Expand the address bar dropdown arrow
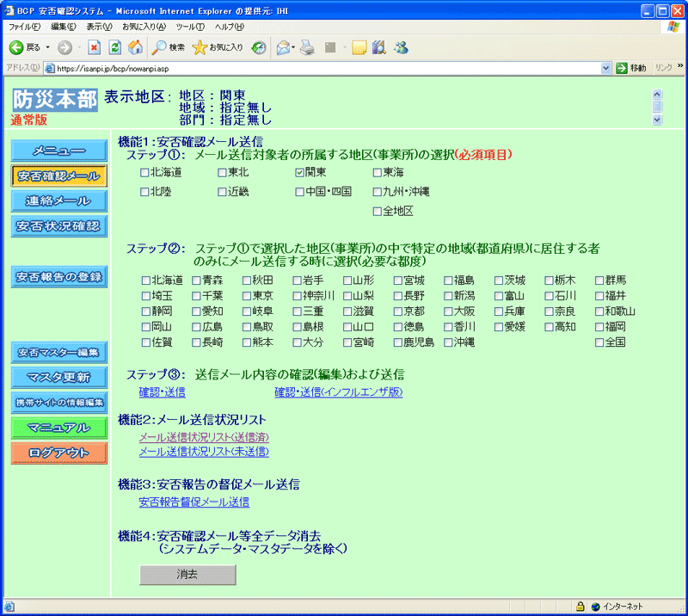This screenshot has height=616, width=688. pyautogui.click(x=606, y=68)
